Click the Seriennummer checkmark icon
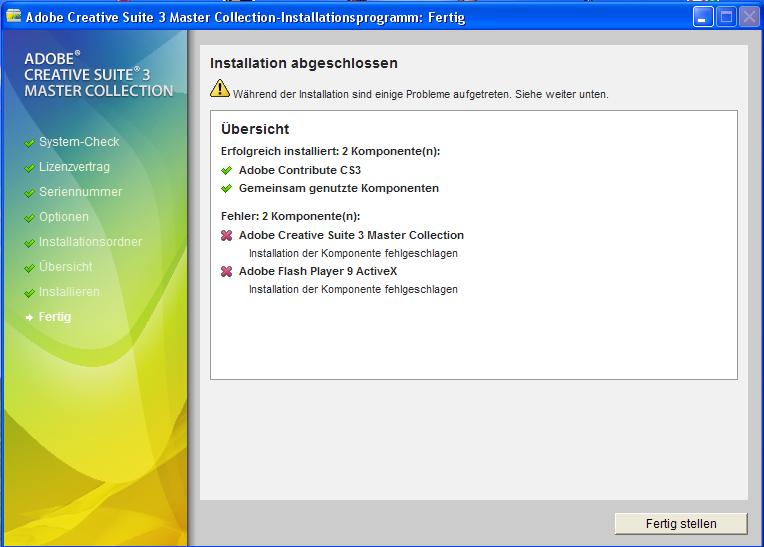Image resolution: width=764 pixels, height=547 pixels. tap(29, 193)
